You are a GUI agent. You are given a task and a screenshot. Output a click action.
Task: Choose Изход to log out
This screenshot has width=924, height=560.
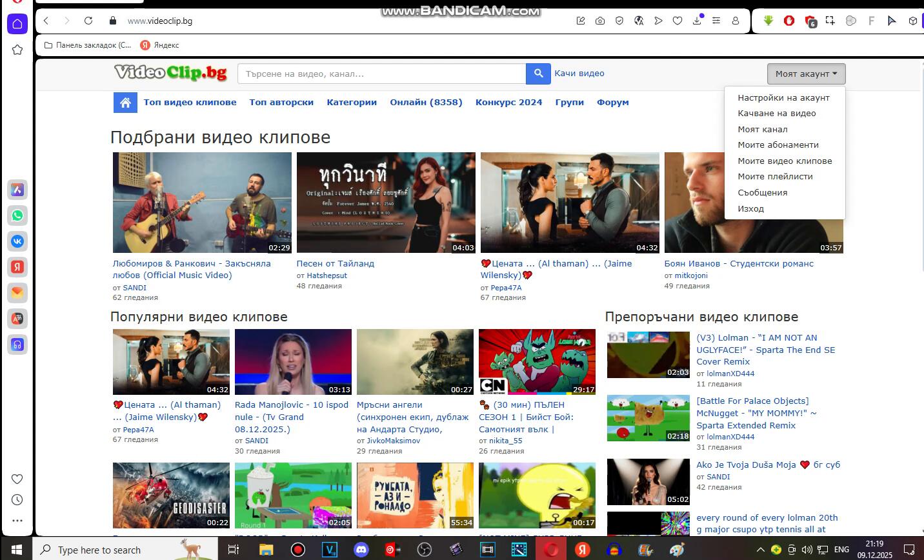point(750,208)
